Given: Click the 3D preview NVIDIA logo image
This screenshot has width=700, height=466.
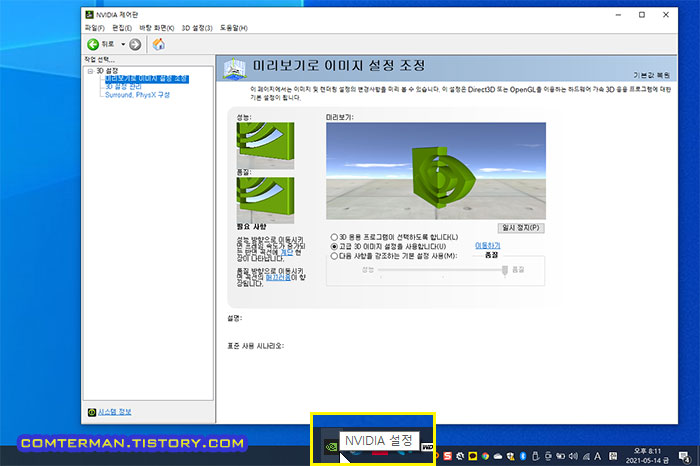Looking at the screenshot, I should pos(436,171).
